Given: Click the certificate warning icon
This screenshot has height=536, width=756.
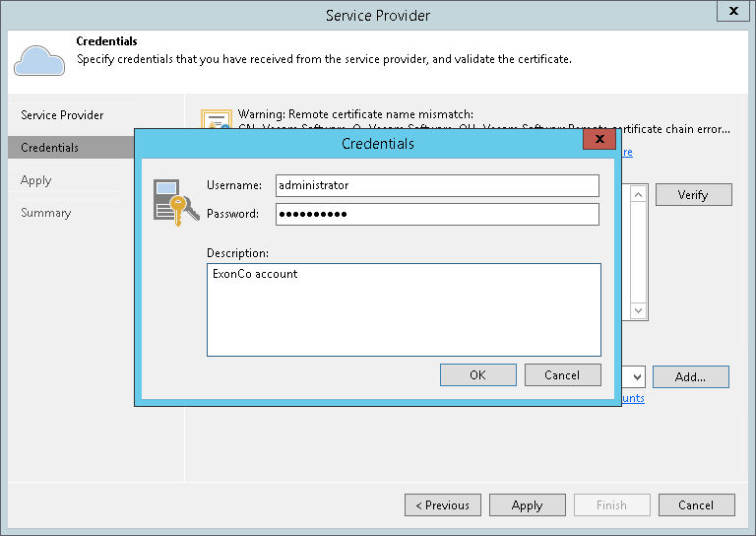Looking at the screenshot, I should point(215,119).
